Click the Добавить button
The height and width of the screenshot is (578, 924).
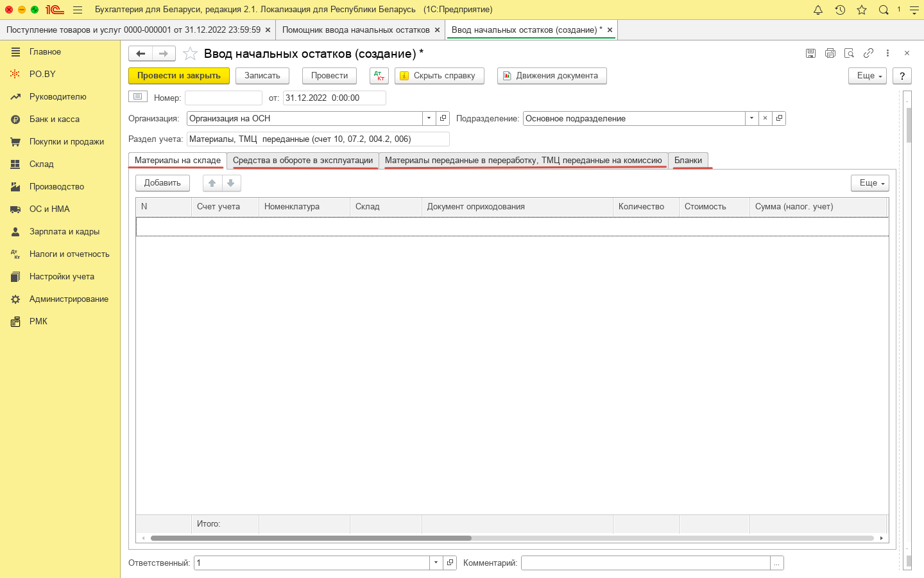[x=162, y=183]
